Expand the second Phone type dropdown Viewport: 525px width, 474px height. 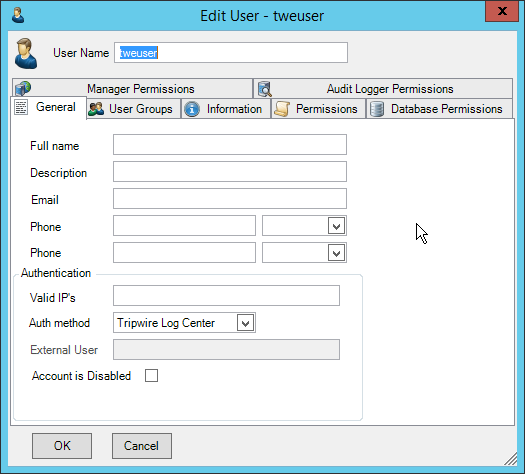(x=336, y=253)
